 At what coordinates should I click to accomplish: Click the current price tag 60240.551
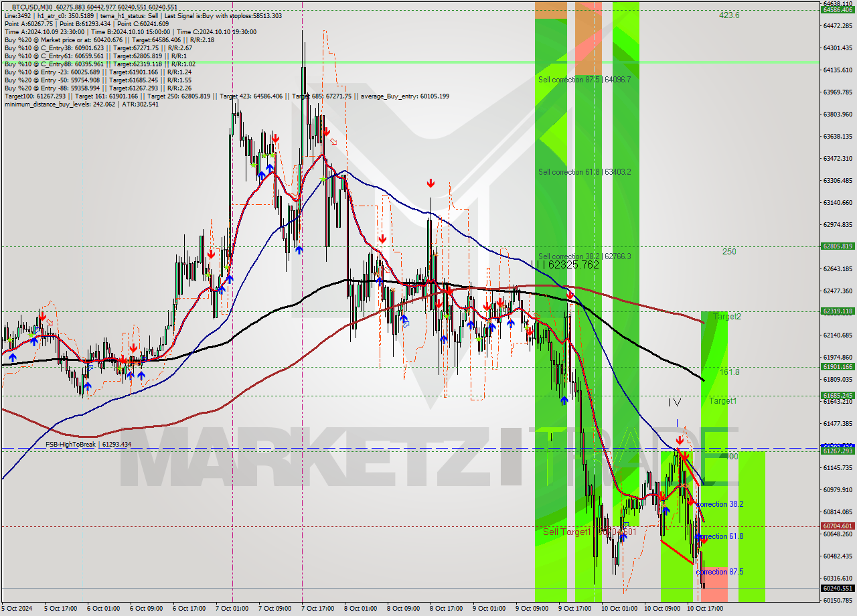[838, 589]
